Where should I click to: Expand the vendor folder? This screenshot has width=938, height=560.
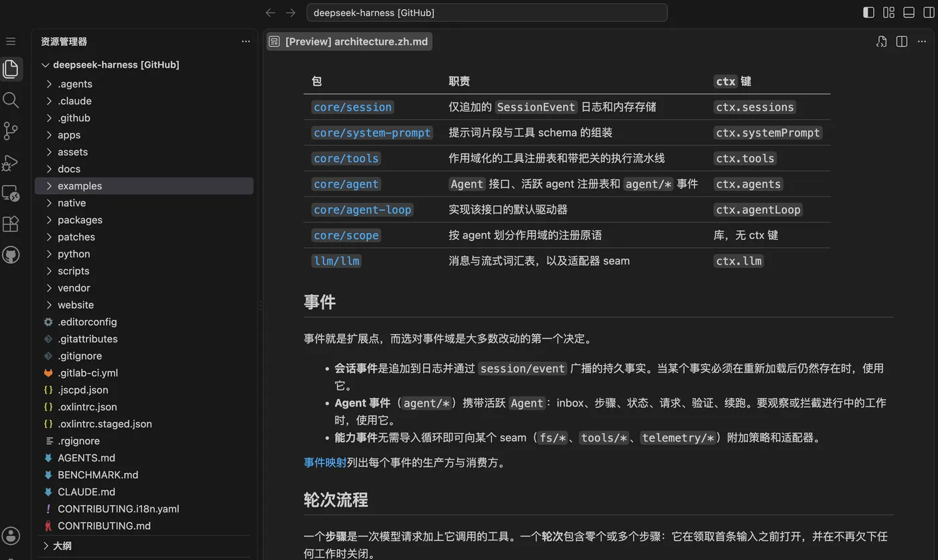point(49,288)
